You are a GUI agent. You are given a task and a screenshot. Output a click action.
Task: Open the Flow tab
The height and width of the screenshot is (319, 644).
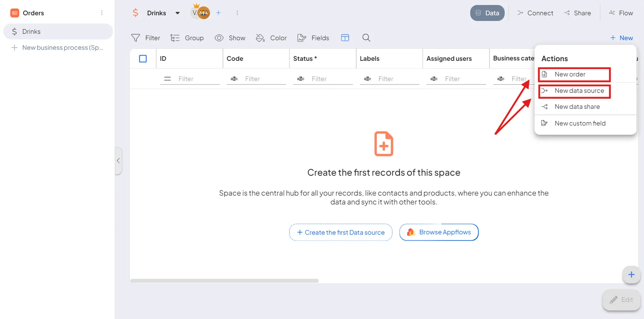pyautogui.click(x=621, y=13)
